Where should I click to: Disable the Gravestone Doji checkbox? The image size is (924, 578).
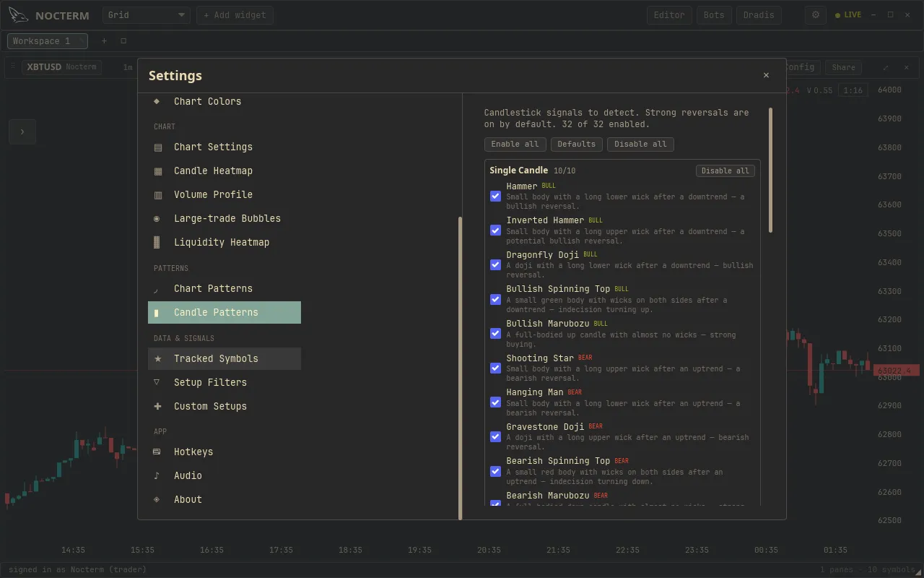pyautogui.click(x=495, y=436)
